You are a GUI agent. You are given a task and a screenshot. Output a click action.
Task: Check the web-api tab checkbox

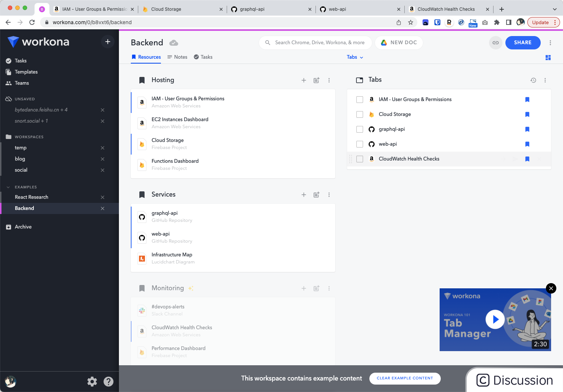tap(360, 144)
